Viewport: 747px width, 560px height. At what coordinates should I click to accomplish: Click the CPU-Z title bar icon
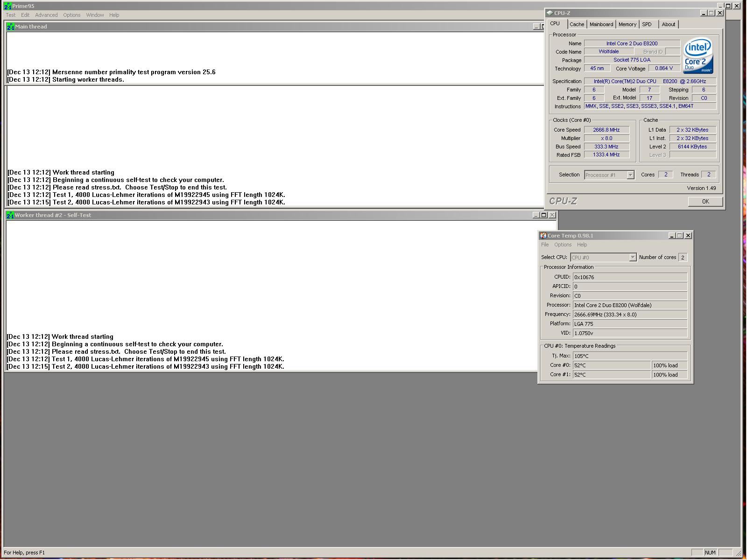550,13
